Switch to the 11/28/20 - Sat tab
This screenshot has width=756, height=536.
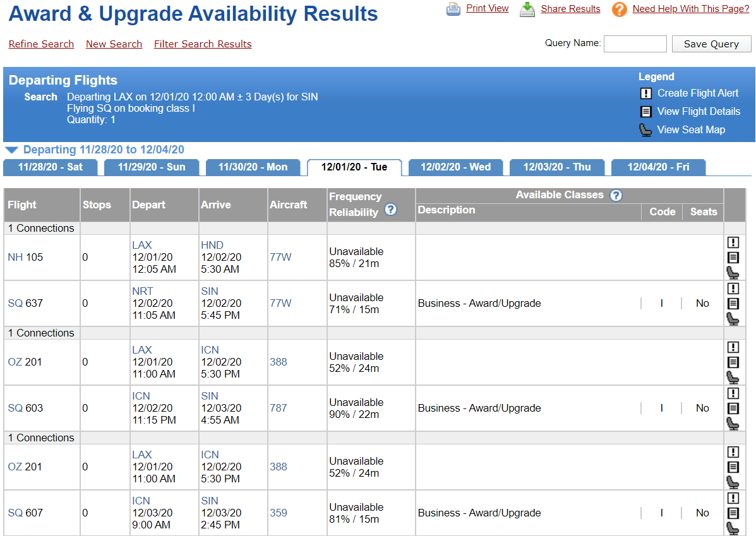tap(50, 167)
